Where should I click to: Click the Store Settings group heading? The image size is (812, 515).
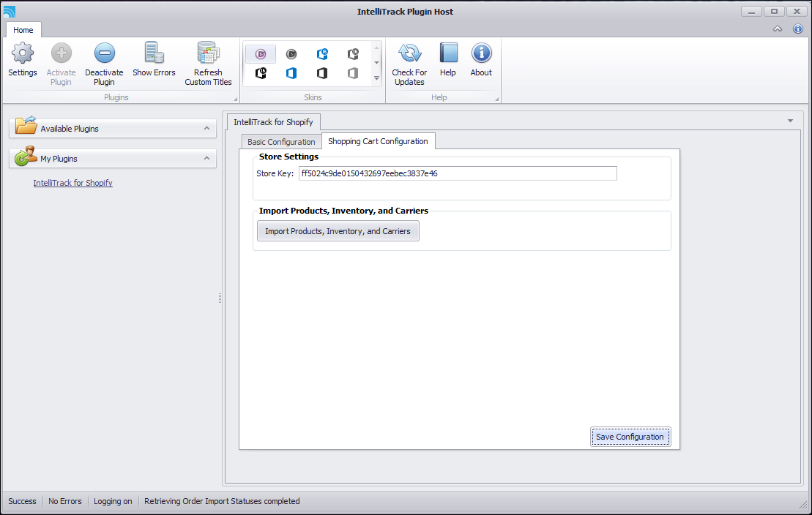[x=288, y=157]
